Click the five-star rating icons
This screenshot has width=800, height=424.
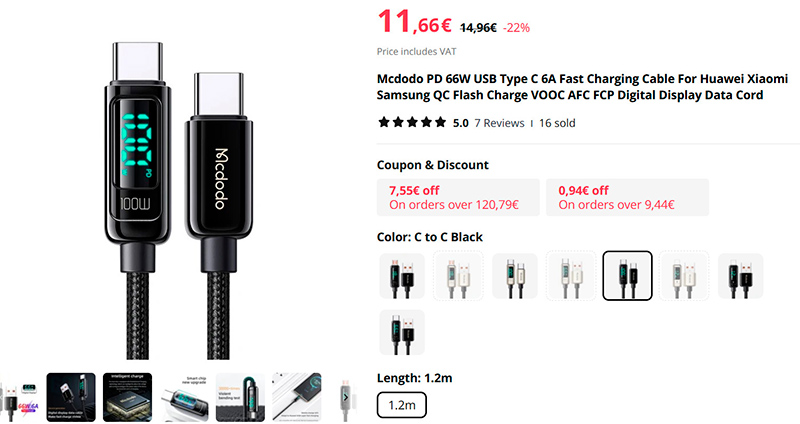412,123
